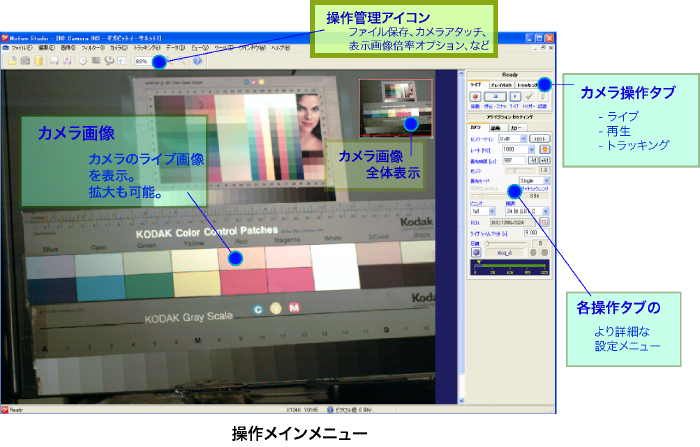
Task: Click the Ready text in status bar
Action: click(16, 409)
